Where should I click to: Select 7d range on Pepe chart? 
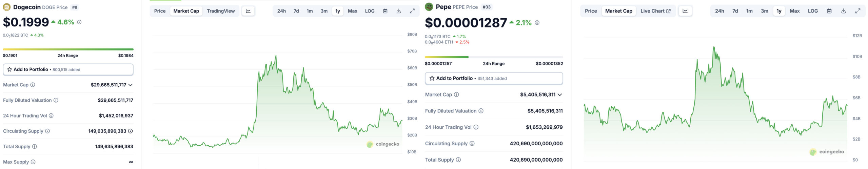pyautogui.click(x=735, y=11)
